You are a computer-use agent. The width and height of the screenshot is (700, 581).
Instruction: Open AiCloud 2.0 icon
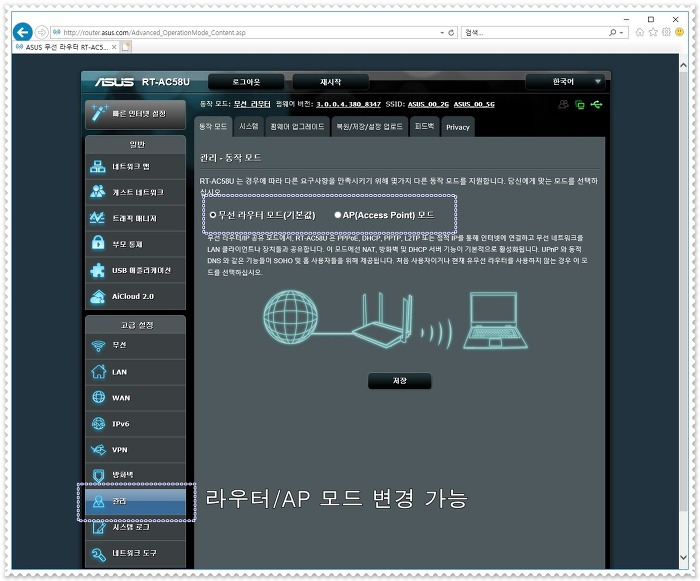pos(98,297)
